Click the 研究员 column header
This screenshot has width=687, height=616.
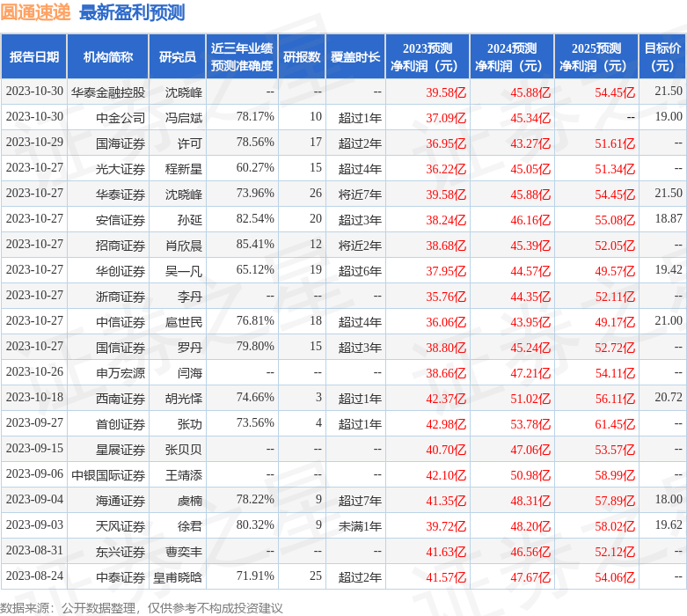coord(178,56)
